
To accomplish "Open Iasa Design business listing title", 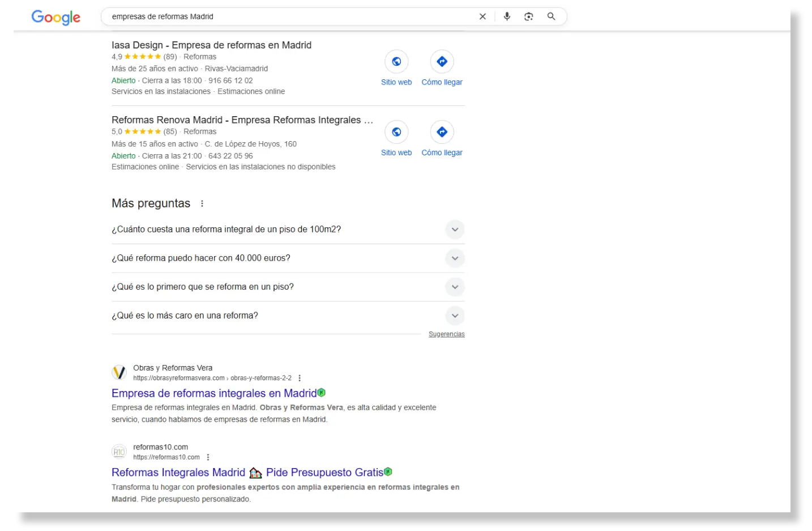I will (211, 45).
